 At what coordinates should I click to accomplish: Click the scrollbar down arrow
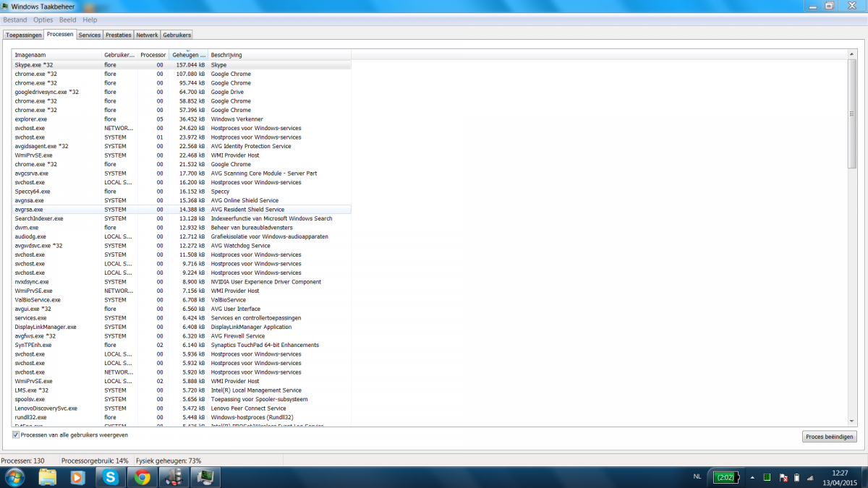[851, 420]
